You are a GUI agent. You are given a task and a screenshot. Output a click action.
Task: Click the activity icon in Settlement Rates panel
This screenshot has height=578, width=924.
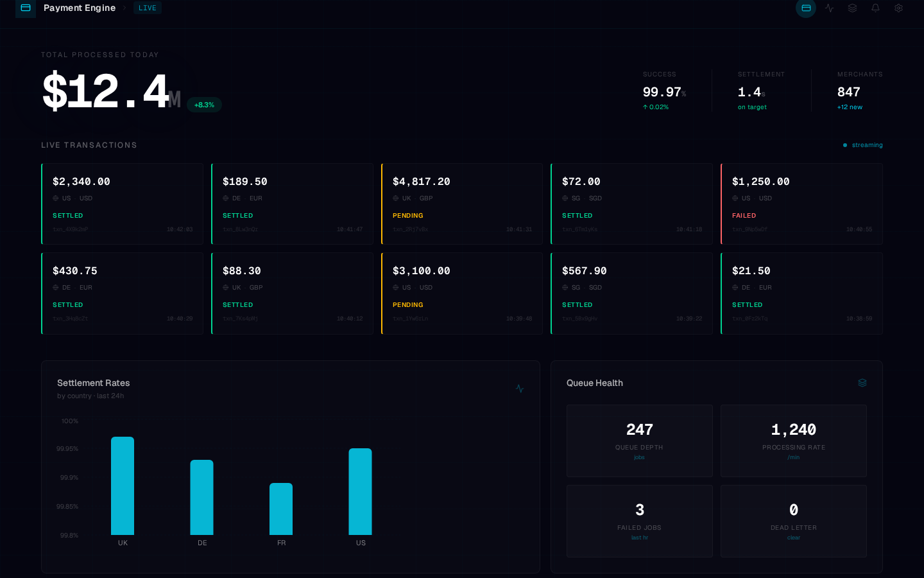520,389
